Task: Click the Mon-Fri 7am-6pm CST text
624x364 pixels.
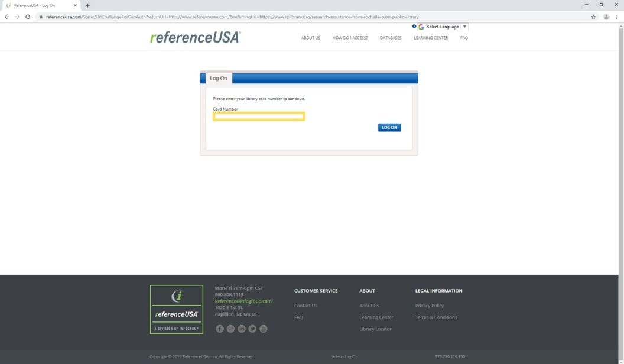Action: pos(239,288)
